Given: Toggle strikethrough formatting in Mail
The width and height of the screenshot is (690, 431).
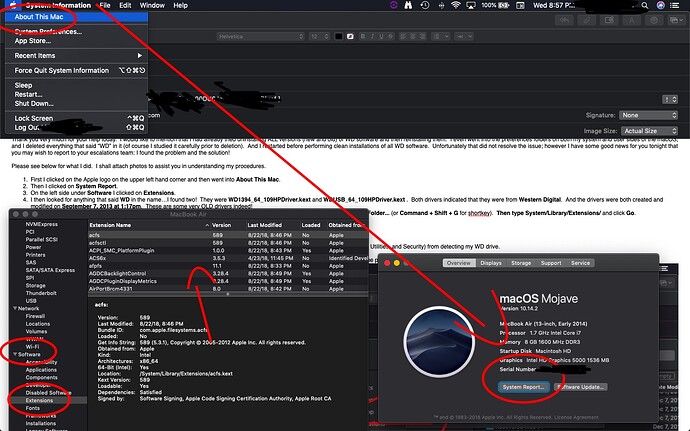Looking at the screenshot, I should click(x=390, y=36).
